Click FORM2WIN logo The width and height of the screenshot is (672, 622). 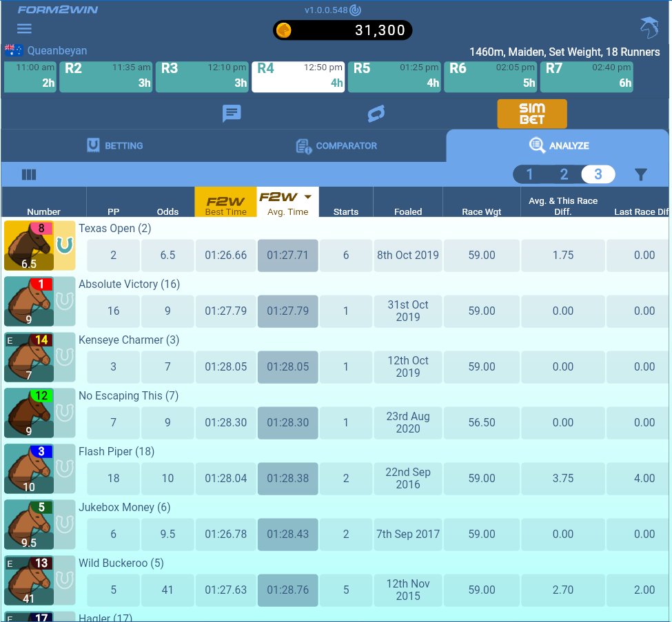pyautogui.click(x=57, y=10)
